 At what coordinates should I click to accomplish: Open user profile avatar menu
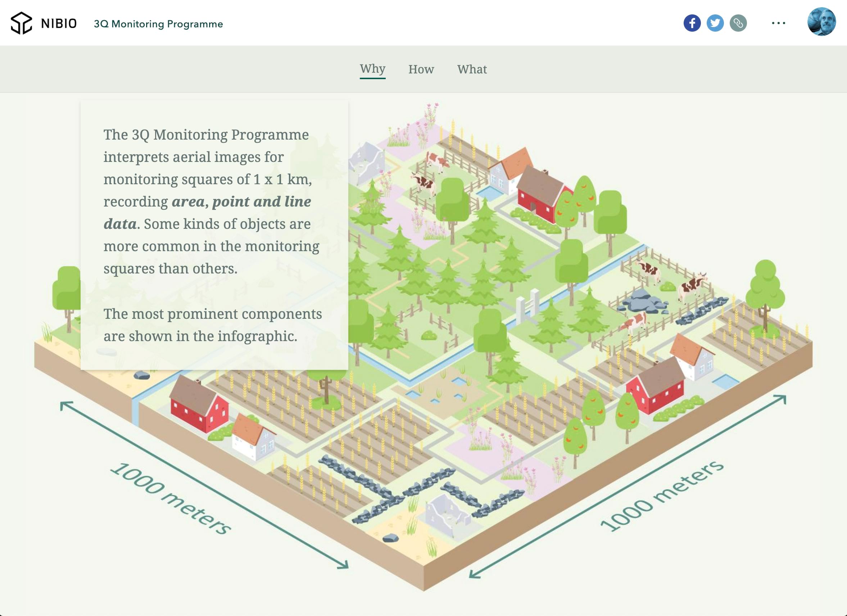[821, 22]
